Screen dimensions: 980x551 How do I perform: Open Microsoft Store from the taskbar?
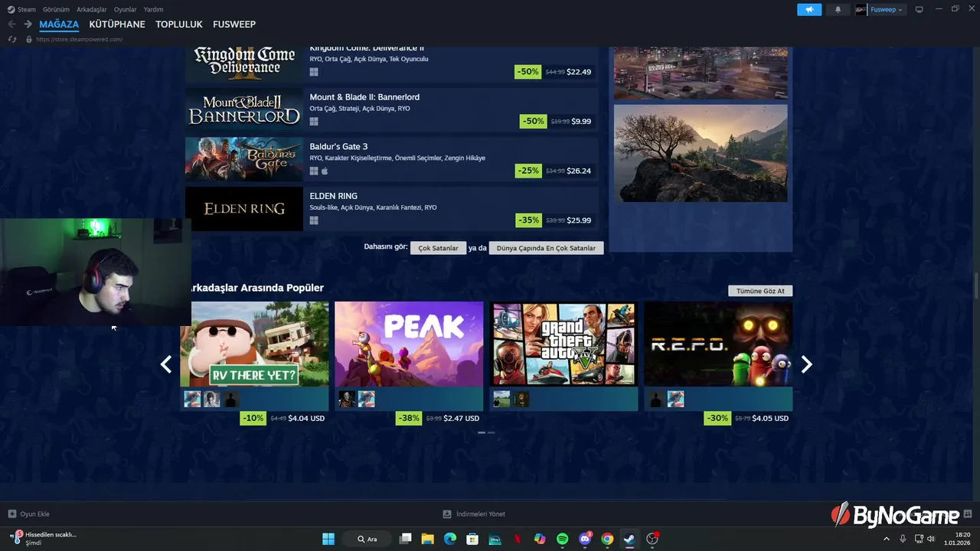(x=472, y=539)
